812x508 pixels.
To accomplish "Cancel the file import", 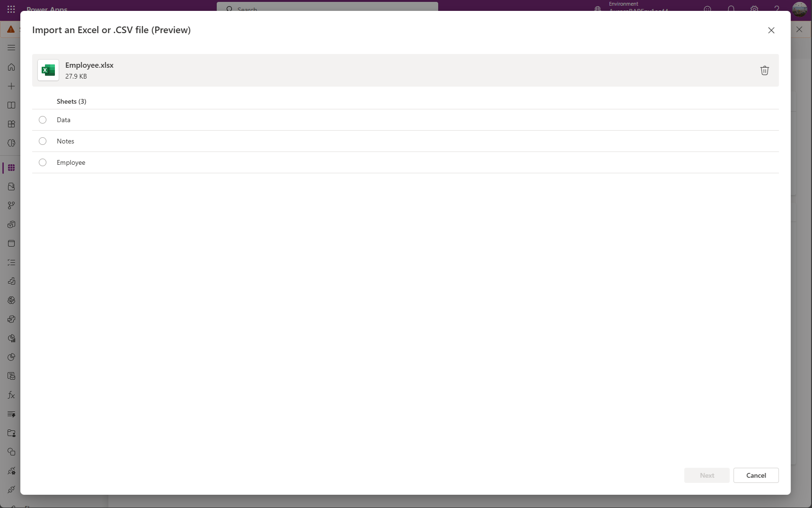I will [756, 475].
